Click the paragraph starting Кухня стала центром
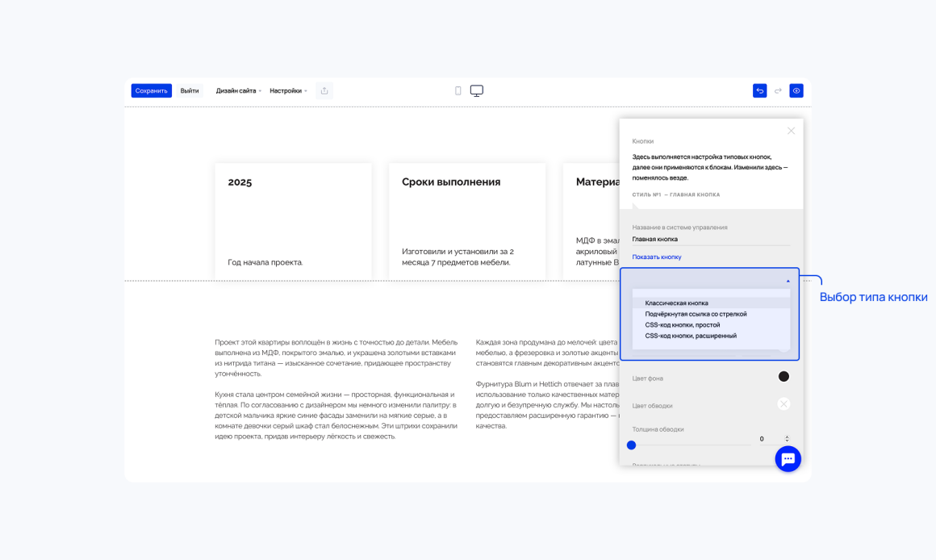Image resolution: width=936 pixels, height=560 pixels. pos(336,416)
